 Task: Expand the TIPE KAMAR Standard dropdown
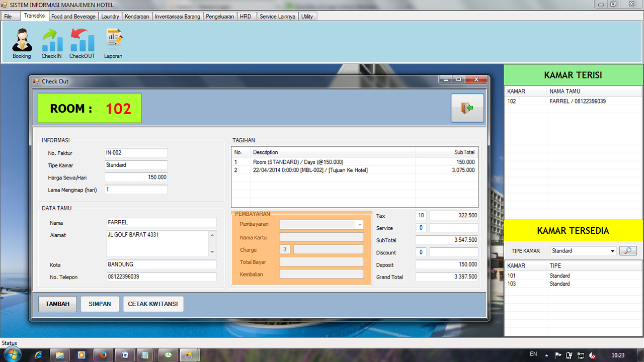(x=612, y=251)
